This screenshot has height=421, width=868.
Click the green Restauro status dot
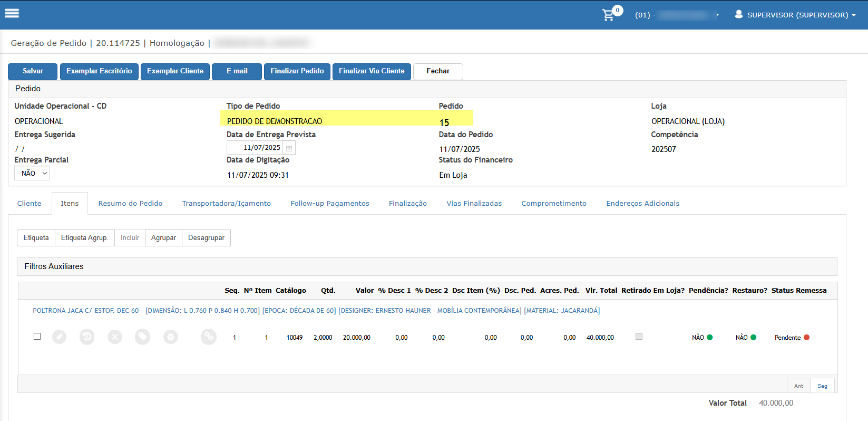753,337
